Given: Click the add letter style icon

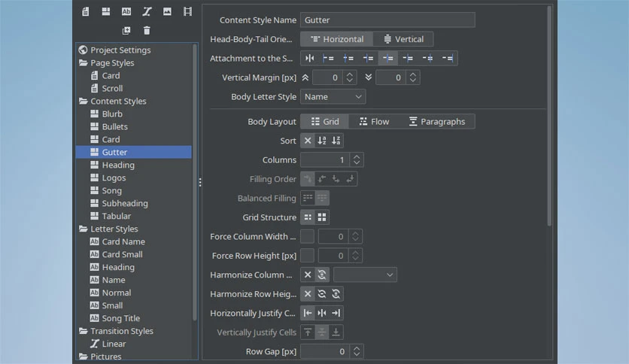Looking at the screenshot, I should tap(126, 11).
